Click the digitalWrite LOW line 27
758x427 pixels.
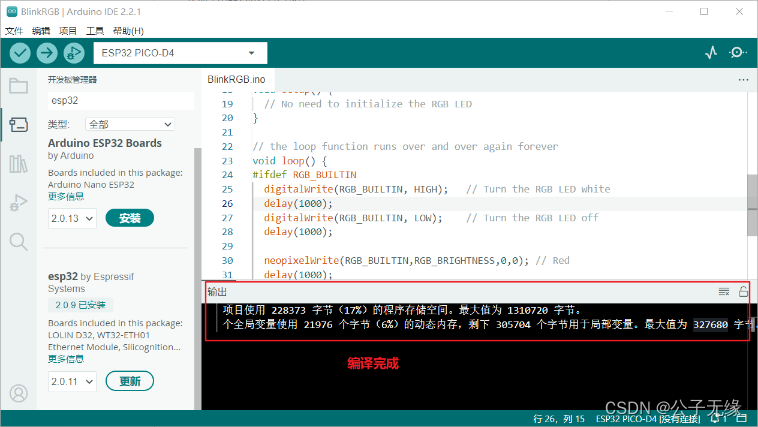[431, 218]
